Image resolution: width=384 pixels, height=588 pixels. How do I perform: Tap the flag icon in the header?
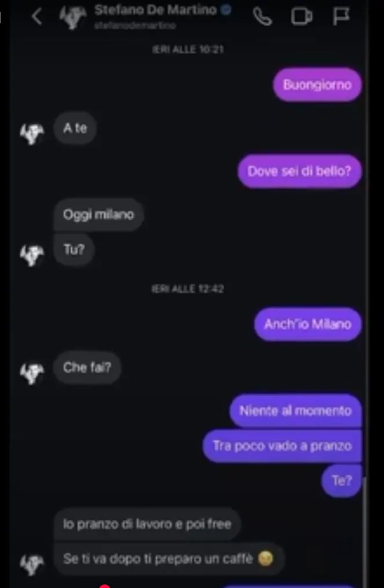(341, 16)
